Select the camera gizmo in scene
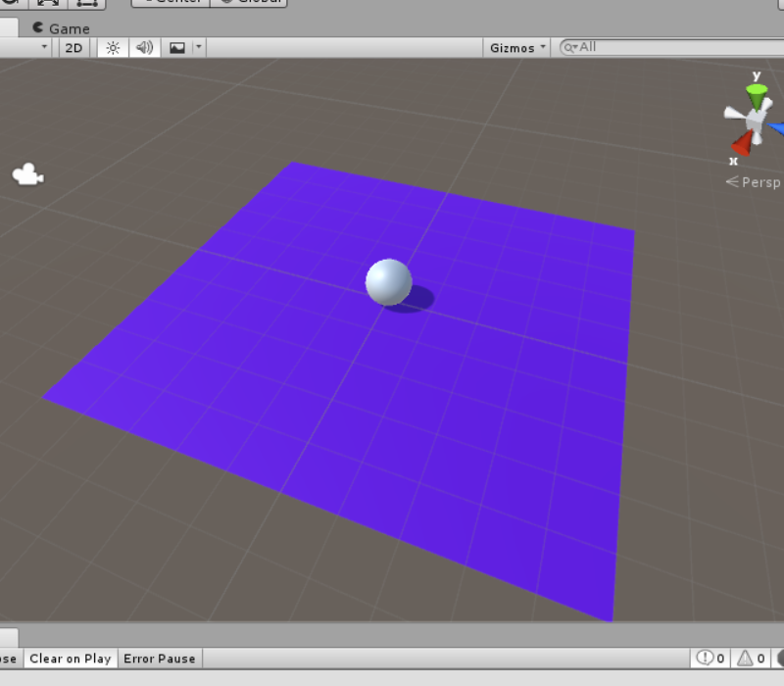This screenshot has height=686, width=784. point(27,174)
